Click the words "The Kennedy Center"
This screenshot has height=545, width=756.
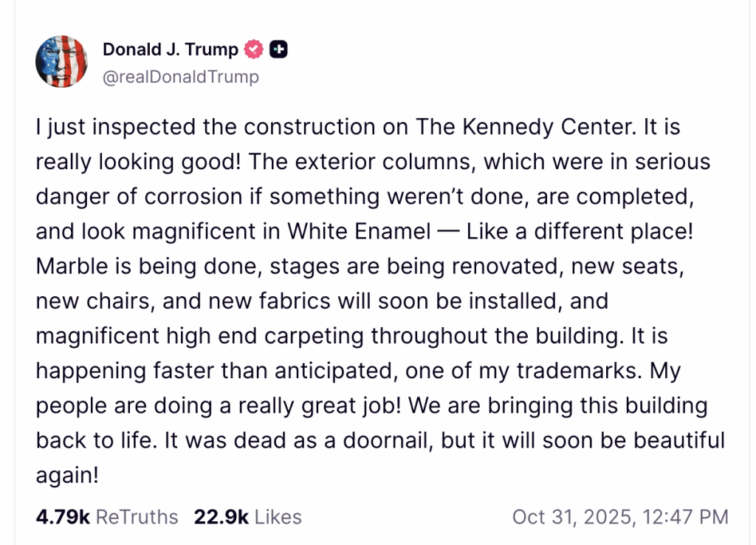click(523, 127)
